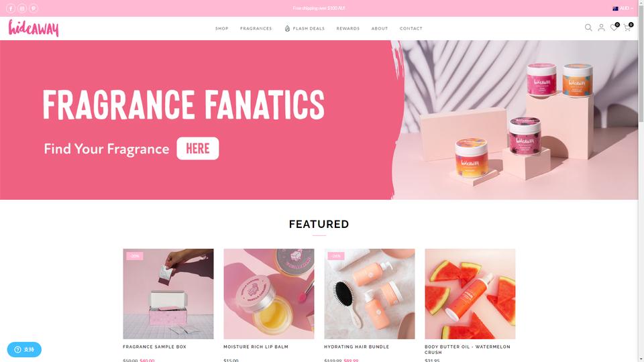Open the Fragrances menu
The height and width of the screenshot is (362, 644).
tap(256, 28)
